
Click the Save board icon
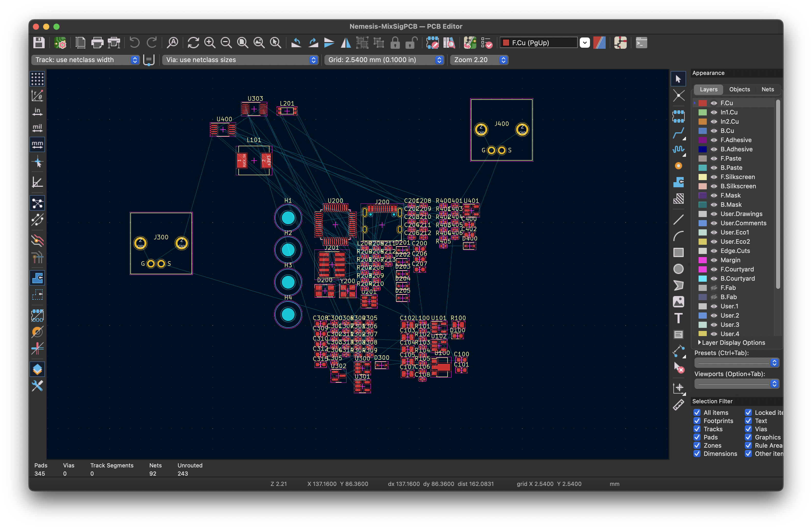click(x=39, y=43)
